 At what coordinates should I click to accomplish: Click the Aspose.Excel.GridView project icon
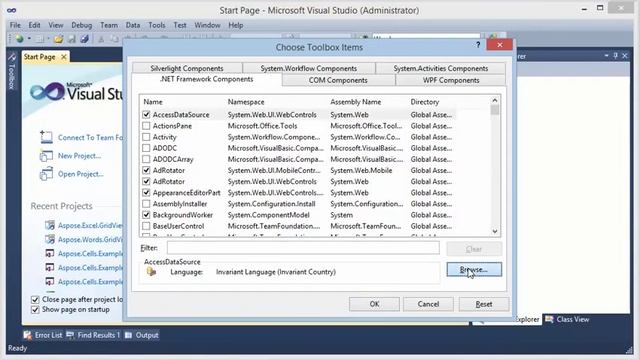point(50,225)
